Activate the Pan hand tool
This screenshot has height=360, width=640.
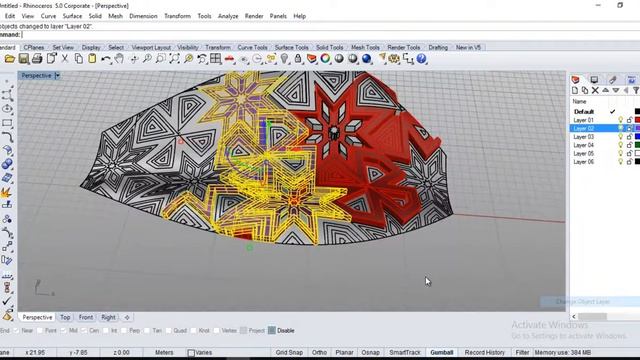(119, 59)
